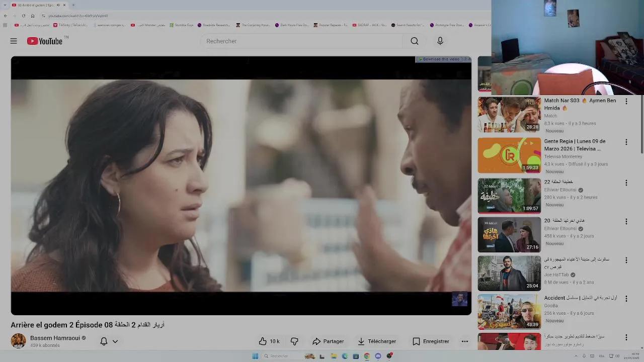644x362 pixels.
Task: Open the notification bell dropdown for Bassem Hamraoui
Action: pos(109,341)
